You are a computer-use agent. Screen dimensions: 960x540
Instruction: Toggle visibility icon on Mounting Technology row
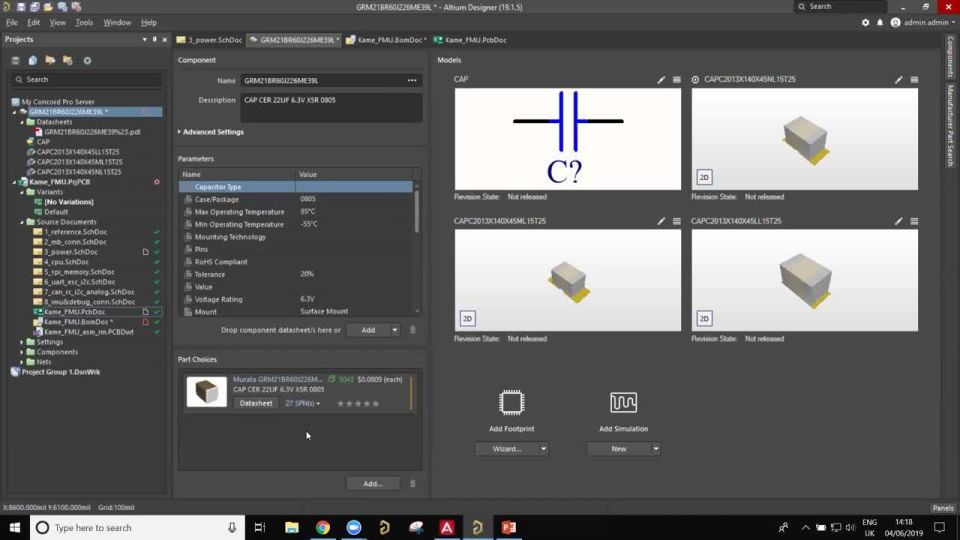(188, 237)
